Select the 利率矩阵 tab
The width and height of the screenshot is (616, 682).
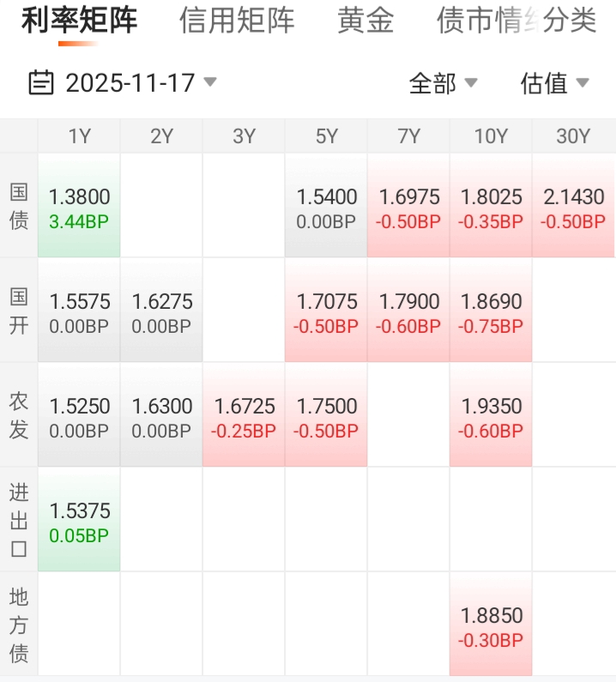[x=79, y=21]
